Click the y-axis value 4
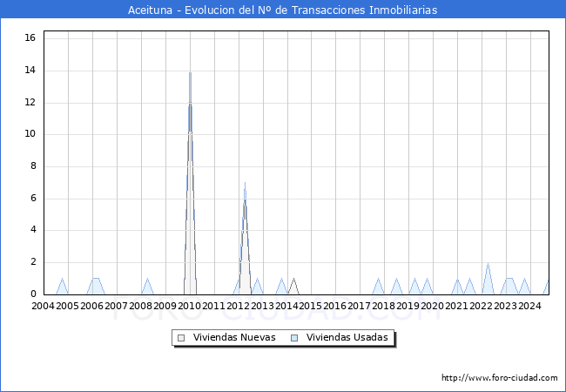566x392 pixels. click(34, 230)
